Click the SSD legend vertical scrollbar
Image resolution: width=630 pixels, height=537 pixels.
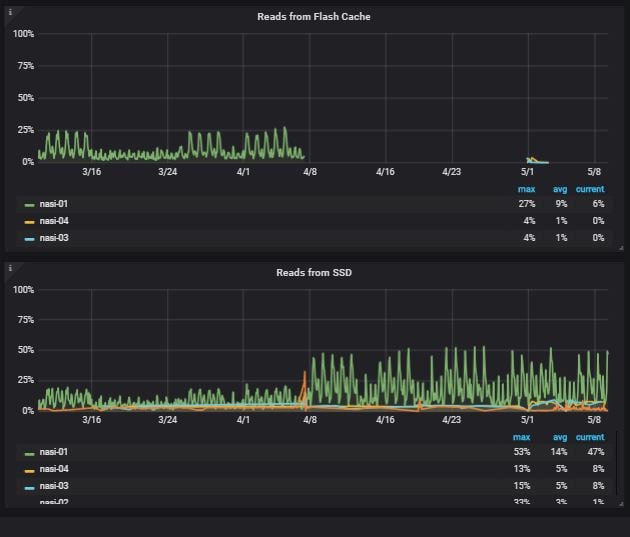pos(617,463)
